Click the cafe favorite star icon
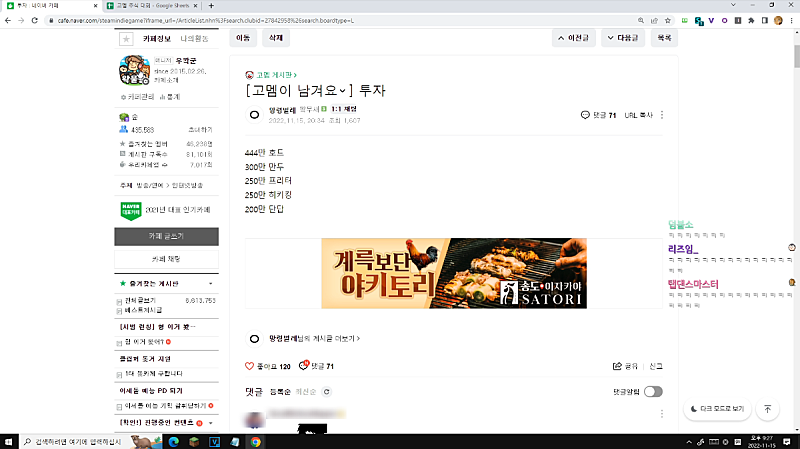This screenshot has width=800, height=449. [x=126, y=39]
